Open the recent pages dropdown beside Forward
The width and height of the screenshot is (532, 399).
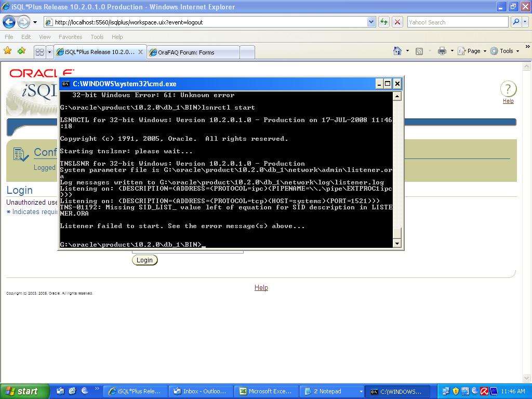click(x=35, y=22)
